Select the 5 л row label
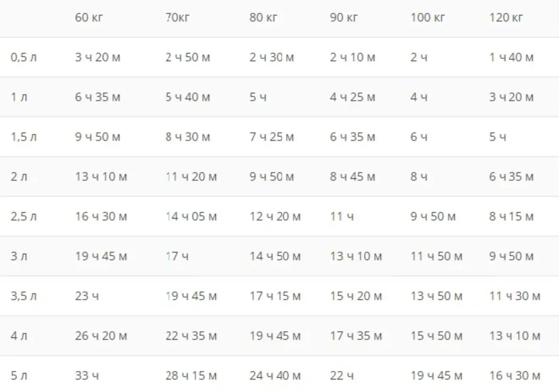Image resolution: width=559 pixels, height=392 pixels. [x=19, y=375]
